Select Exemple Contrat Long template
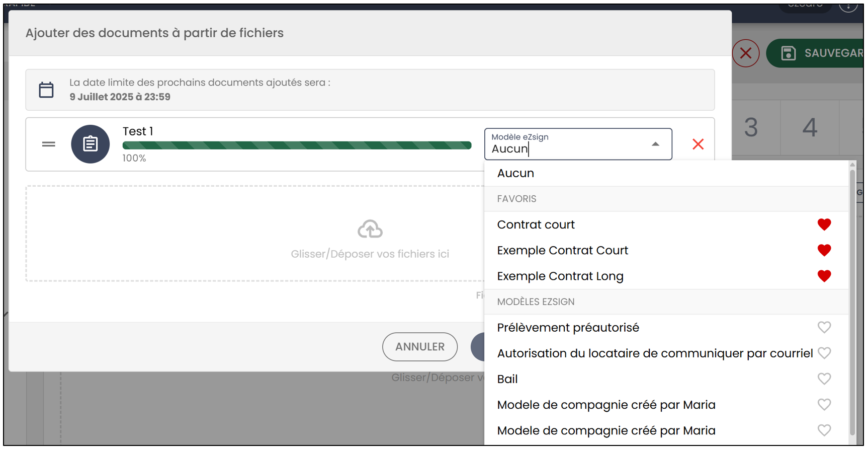This screenshot has height=451, width=868. [560, 276]
